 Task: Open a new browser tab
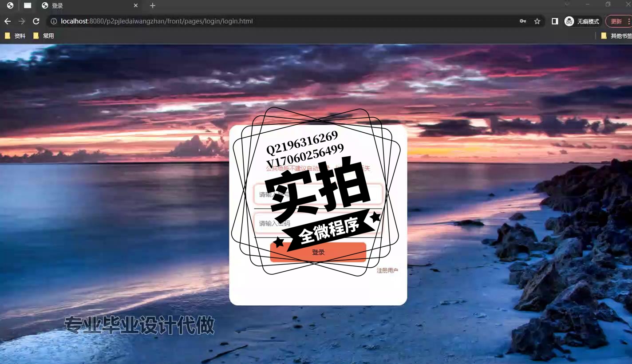coord(153,6)
